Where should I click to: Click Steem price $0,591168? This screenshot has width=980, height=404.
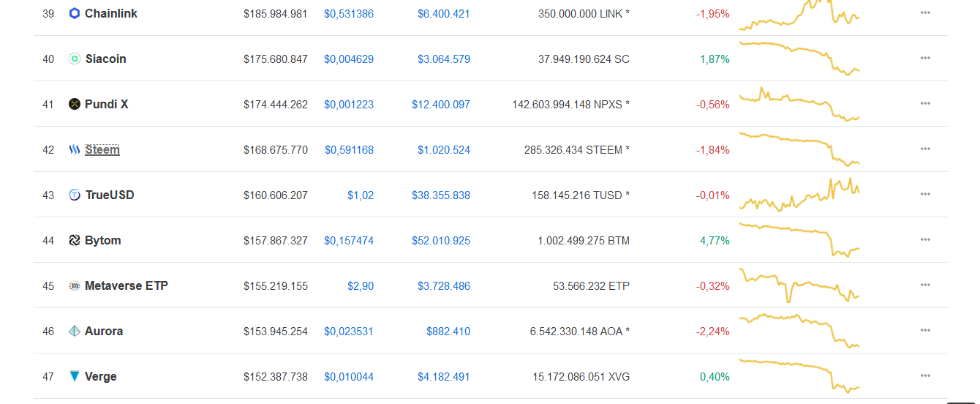tap(349, 150)
